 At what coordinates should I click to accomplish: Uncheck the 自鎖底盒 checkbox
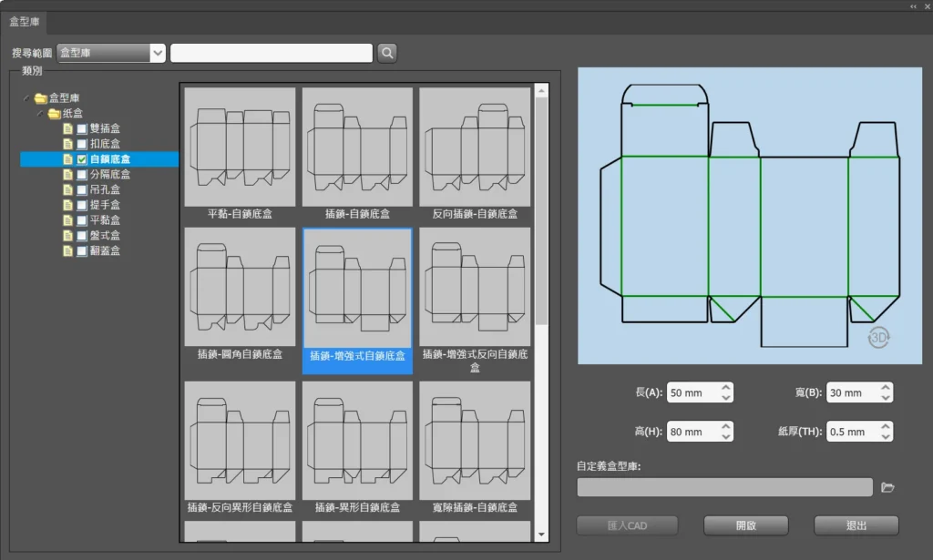pos(82,159)
